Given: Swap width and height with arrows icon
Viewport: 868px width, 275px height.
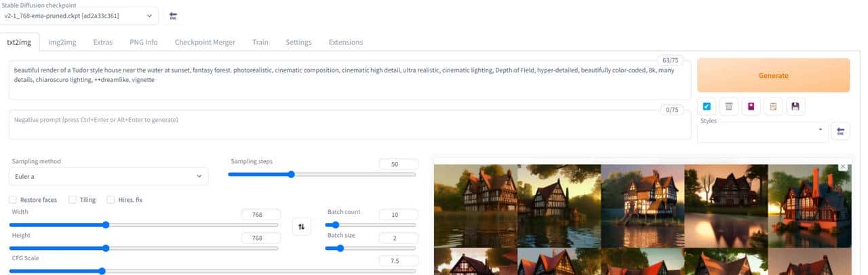Looking at the screenshot, I should 302,227.
